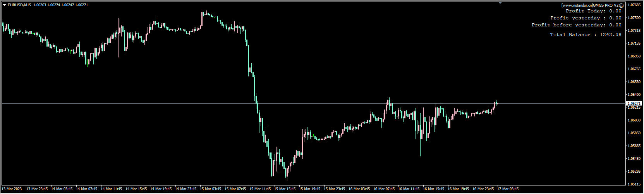
Task: Click the '14 Mar 03:45' time axis label
Action: coord(62,189)
